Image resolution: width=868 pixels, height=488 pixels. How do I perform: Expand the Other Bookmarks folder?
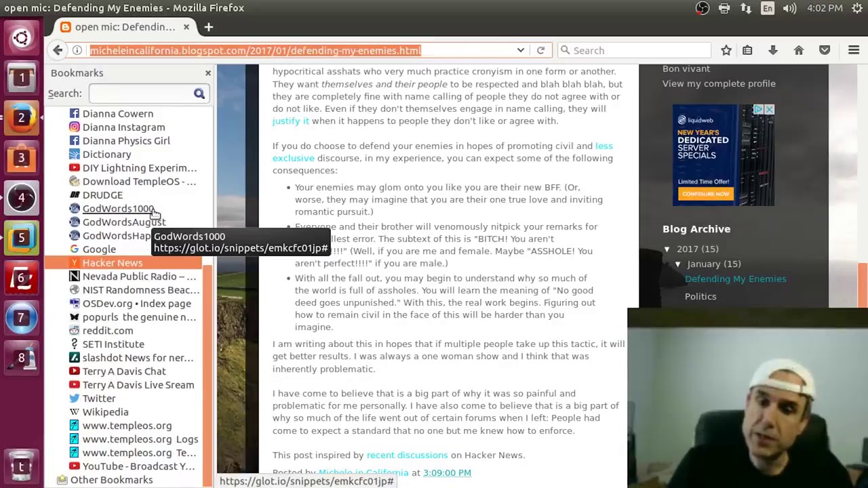(112, 479)
